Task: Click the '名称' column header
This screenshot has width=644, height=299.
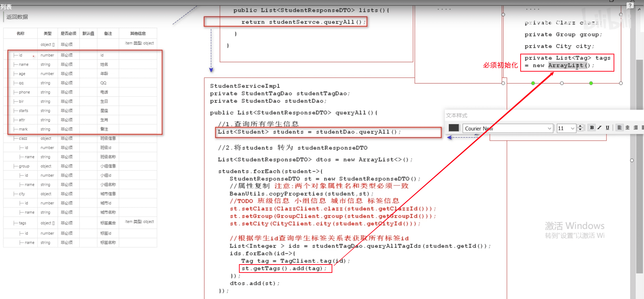Action: click(x=20, y=33)
